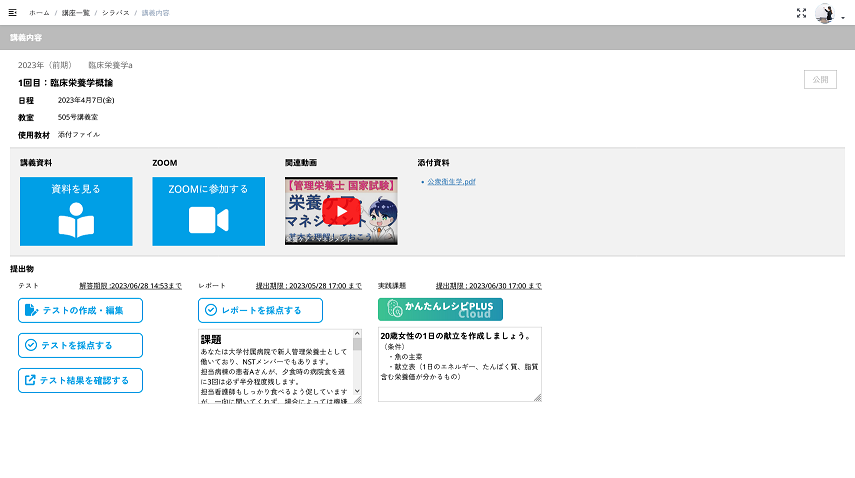Toggle fullscreen mode icon
This screenshot has height=478, width=855.
[x=801, y=13]
